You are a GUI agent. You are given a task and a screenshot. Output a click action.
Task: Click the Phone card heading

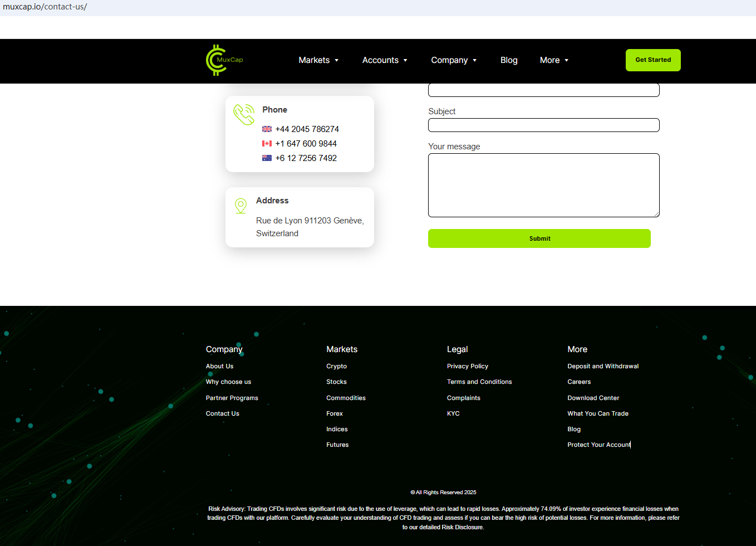(x=275, y=110)
